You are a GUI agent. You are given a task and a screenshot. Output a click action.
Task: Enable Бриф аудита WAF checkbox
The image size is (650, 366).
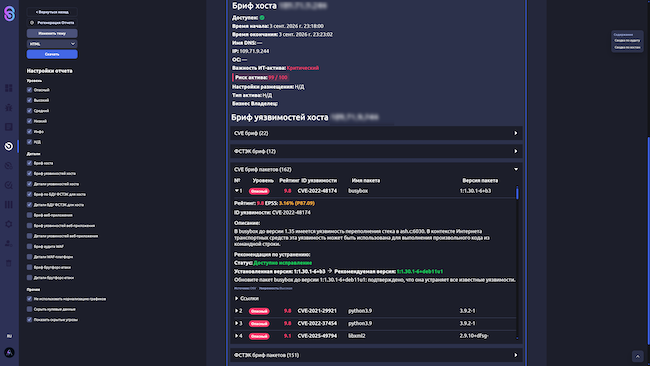coord(29,246)
